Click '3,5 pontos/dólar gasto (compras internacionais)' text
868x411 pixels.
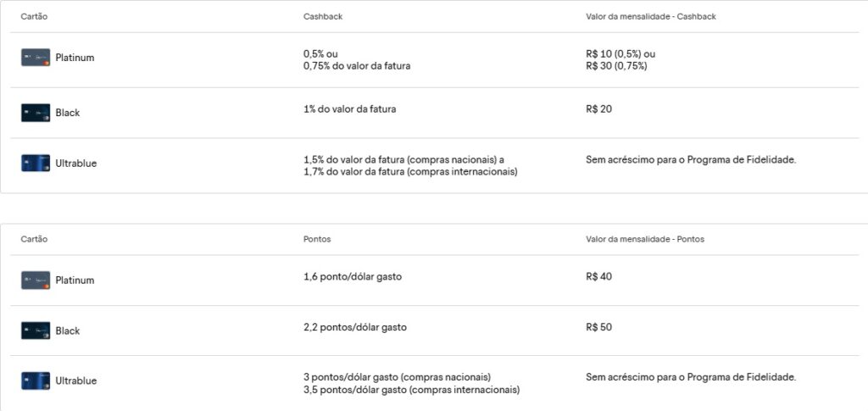point(411,390)
